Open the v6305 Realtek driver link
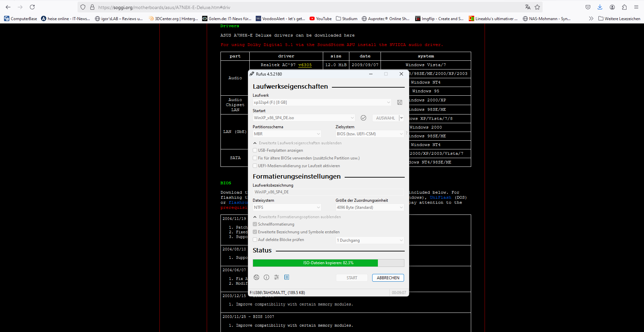Viewport: 644px width, 332px height. tap(305, 65)
